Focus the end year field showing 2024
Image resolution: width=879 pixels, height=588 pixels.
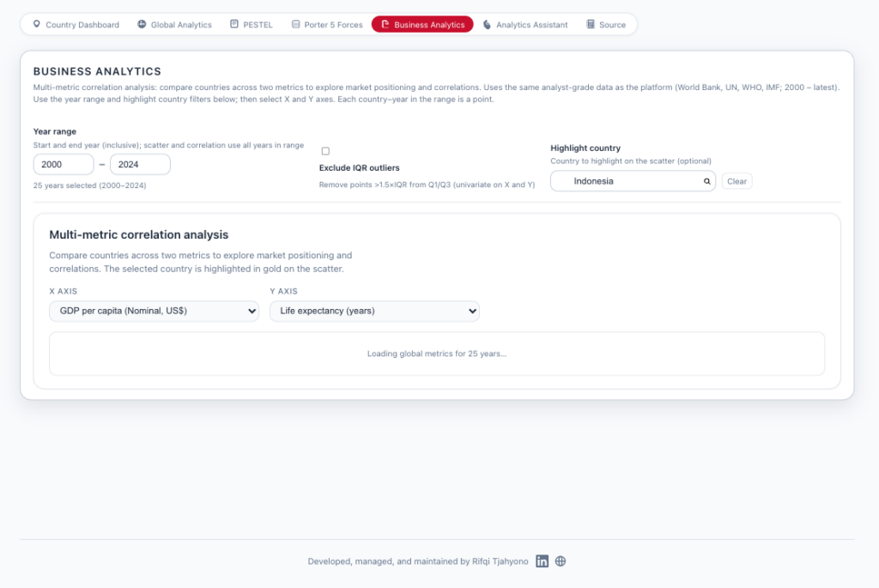click(140, 165)
